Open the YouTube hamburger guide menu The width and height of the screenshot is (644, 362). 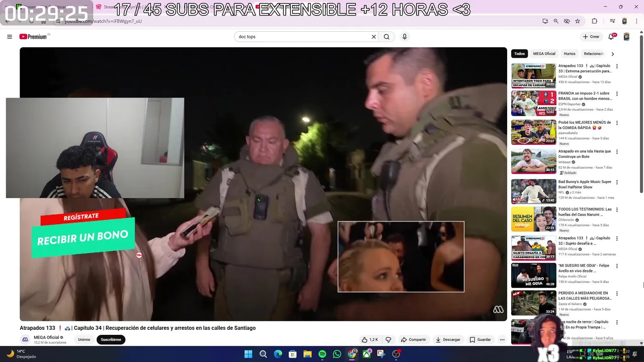[x=9, y=37]
